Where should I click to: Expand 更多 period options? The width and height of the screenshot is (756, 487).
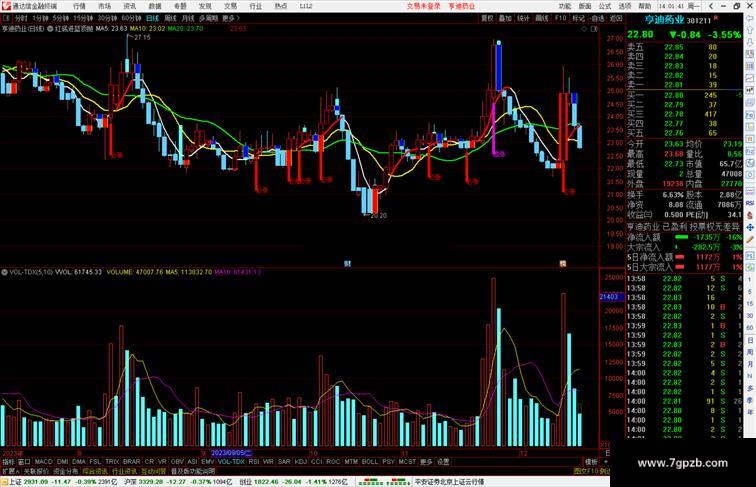pyautogui.click(x=230, y=18)
